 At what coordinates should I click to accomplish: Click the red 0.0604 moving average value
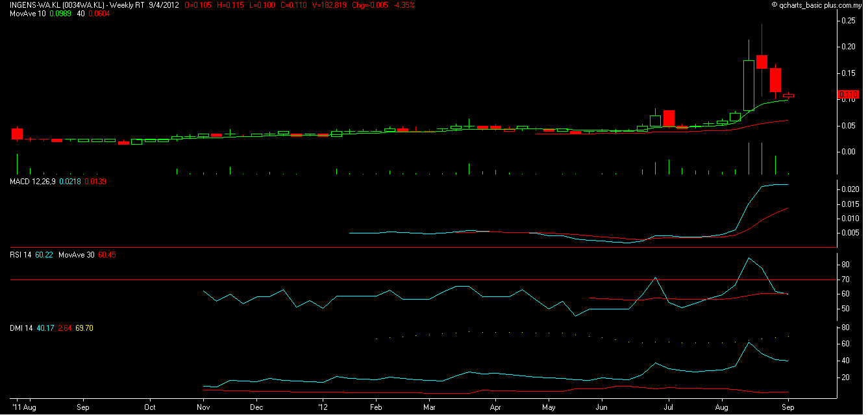click(99, 14)
